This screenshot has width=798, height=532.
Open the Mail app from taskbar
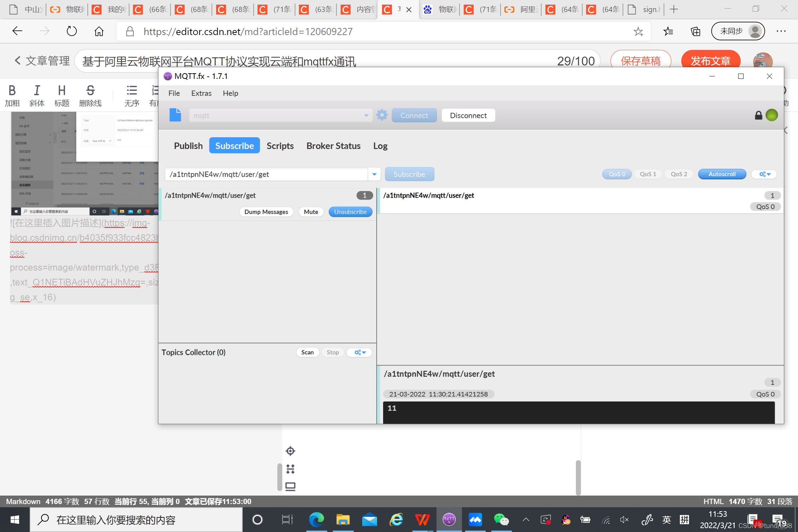tap(369, 520)
